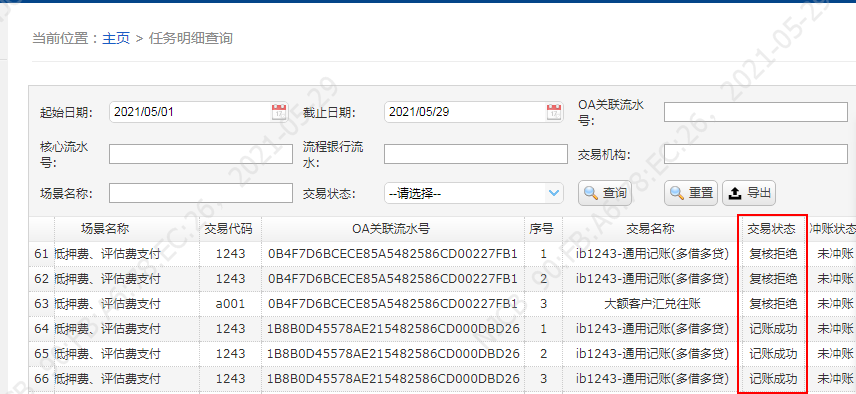Click the 导出 export button
Screen dimensions: 856x394
pyautogui.click(x=749, y=193)
